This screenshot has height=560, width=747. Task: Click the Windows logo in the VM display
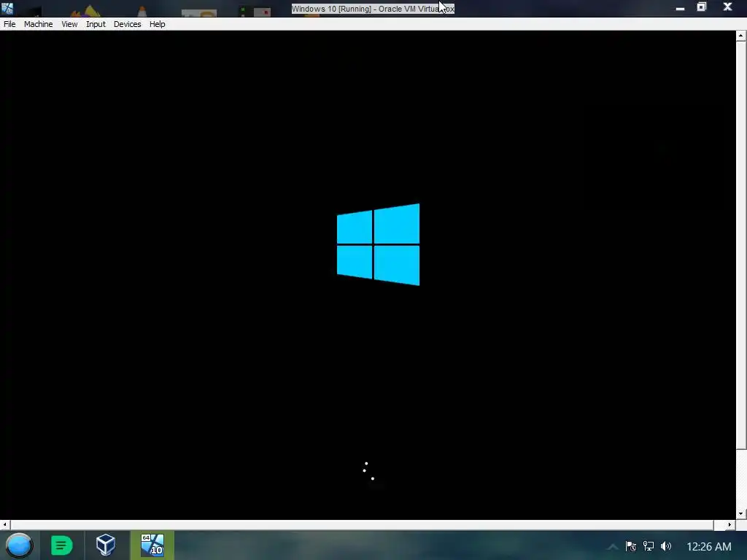(x=379, y=245)
